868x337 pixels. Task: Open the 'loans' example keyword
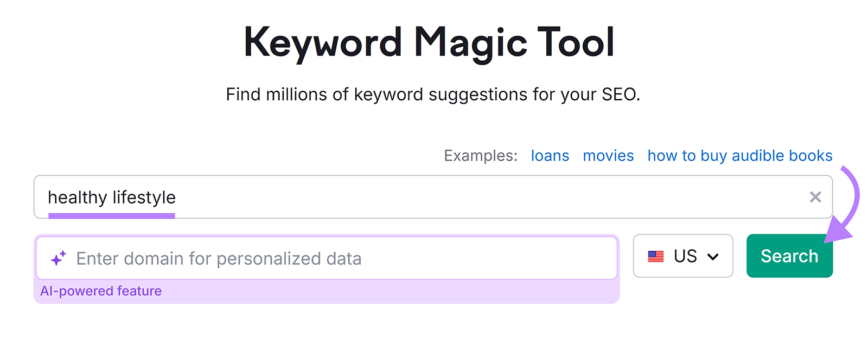550,156
